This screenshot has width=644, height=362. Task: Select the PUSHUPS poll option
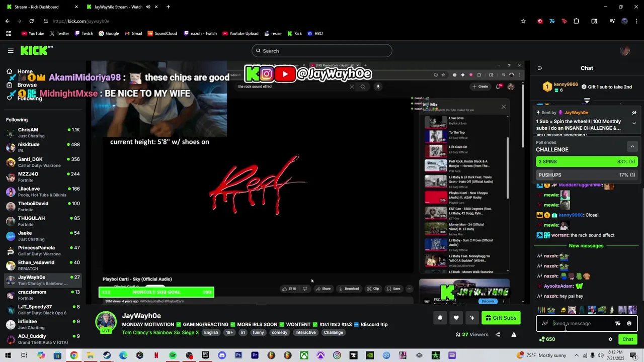pos(587,175)
